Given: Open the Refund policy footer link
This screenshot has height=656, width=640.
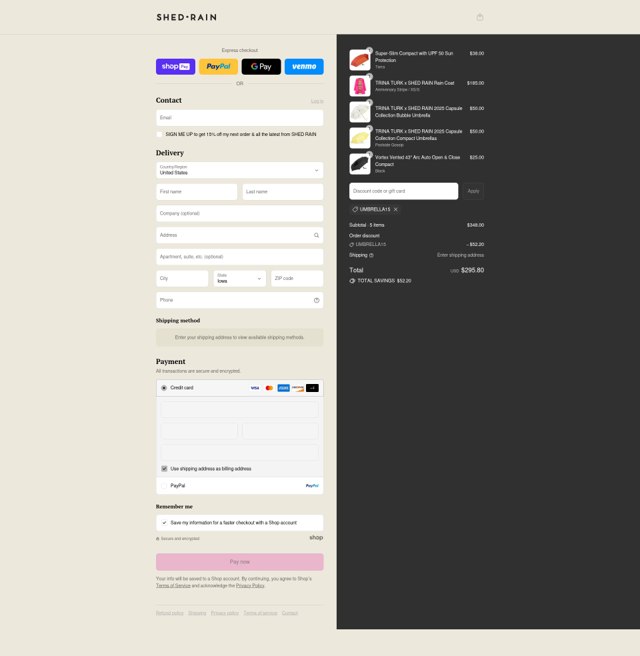Looking at the screenshot, I should pyautogui.click(x=170, y=613).
